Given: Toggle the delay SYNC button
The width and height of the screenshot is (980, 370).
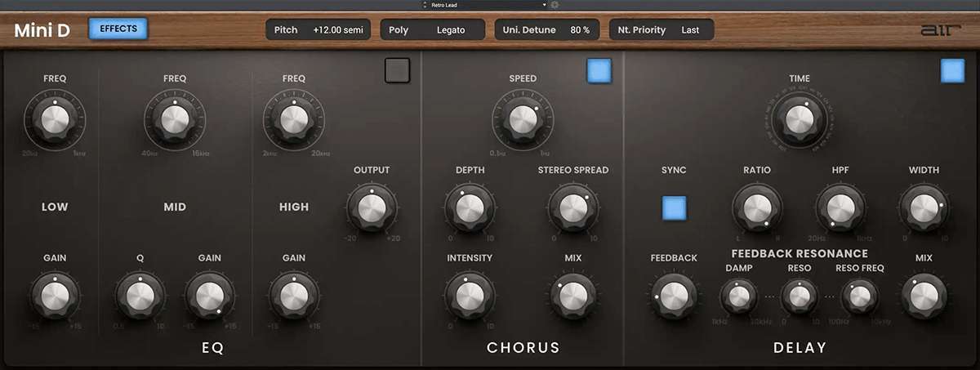Looking at the screenshot, I should point(675,208).
